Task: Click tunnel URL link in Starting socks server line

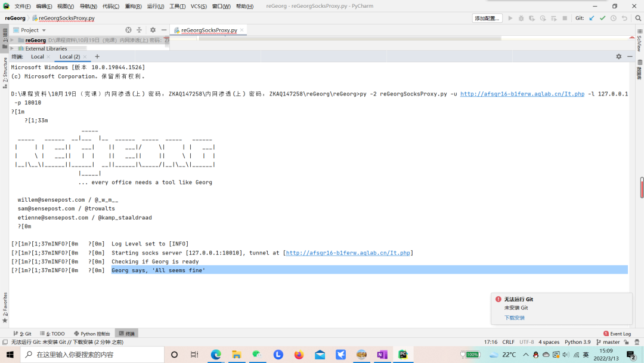Action: click(x=348, y=253)
